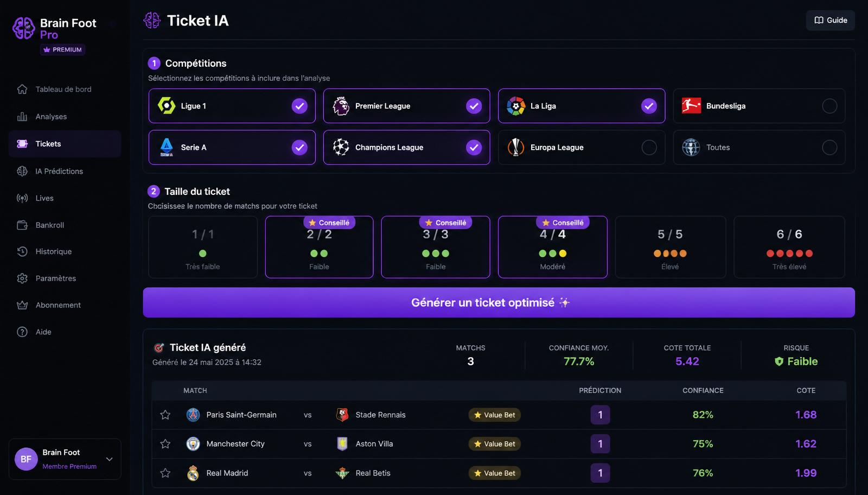
Task: Click the Abonnement crown icon
Action: coord(22,305)
